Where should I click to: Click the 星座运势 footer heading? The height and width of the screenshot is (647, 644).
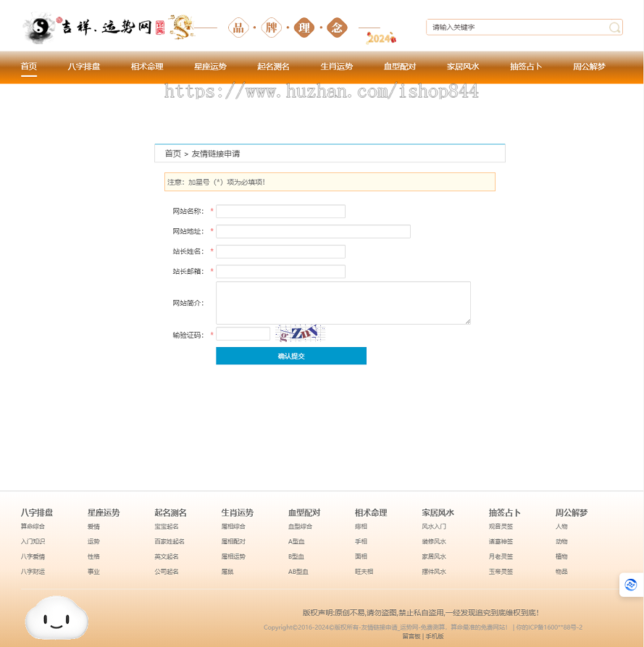[x=104, y=512]
